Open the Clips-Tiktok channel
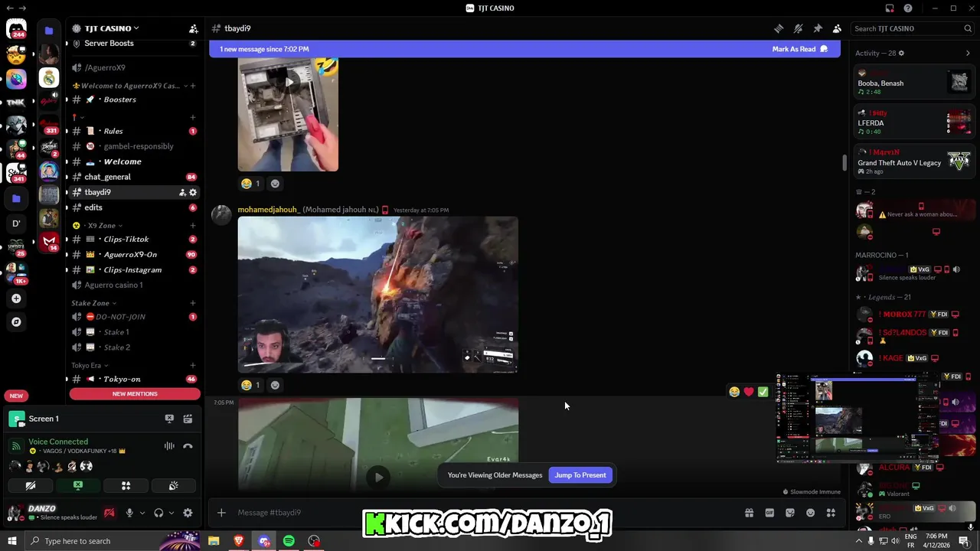This screenshot has height=551, width=980. coord(135,240)
